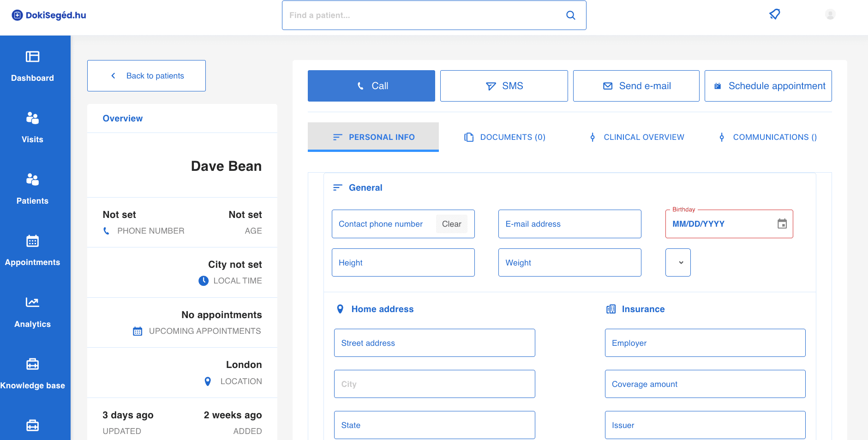Click the 'City not set' text
This screenshot has height=440, width=868.
(235, 265)
